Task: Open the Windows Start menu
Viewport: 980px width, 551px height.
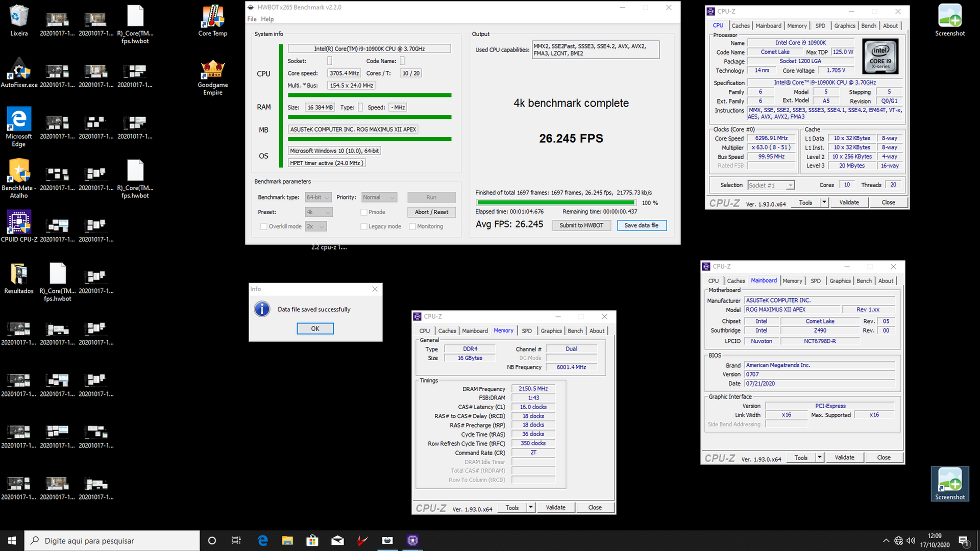Action: point(12,540)
